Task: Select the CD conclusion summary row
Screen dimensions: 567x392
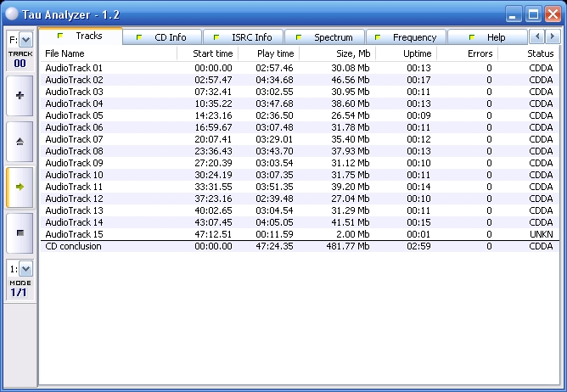Action: (73, 246)
